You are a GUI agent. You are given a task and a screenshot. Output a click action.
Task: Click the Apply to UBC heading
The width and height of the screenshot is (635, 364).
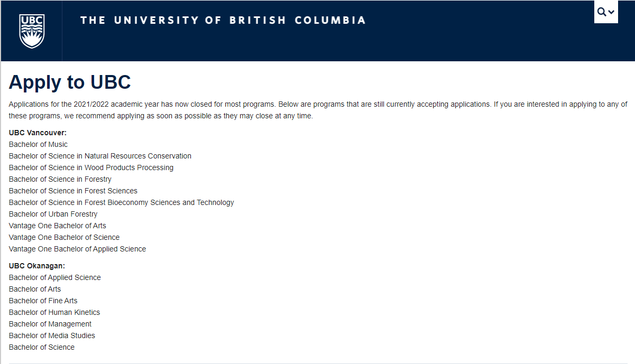[x=70, y=82]
